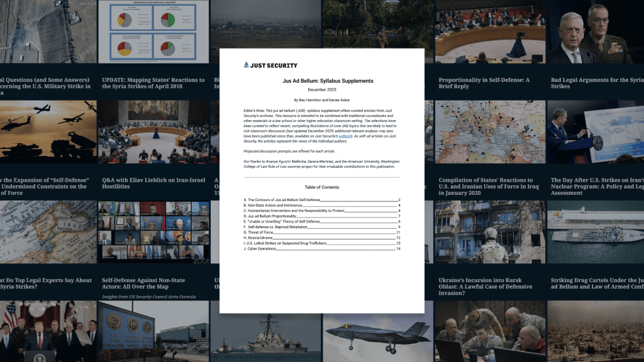The image size is (644, 362).
Task: Click the Zoom video meeting grid thumbnail
Action: click(153, 231)
